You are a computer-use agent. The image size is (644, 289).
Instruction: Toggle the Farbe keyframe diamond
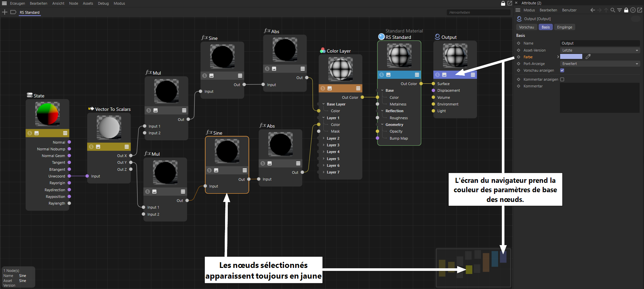[x=519, y=57]
